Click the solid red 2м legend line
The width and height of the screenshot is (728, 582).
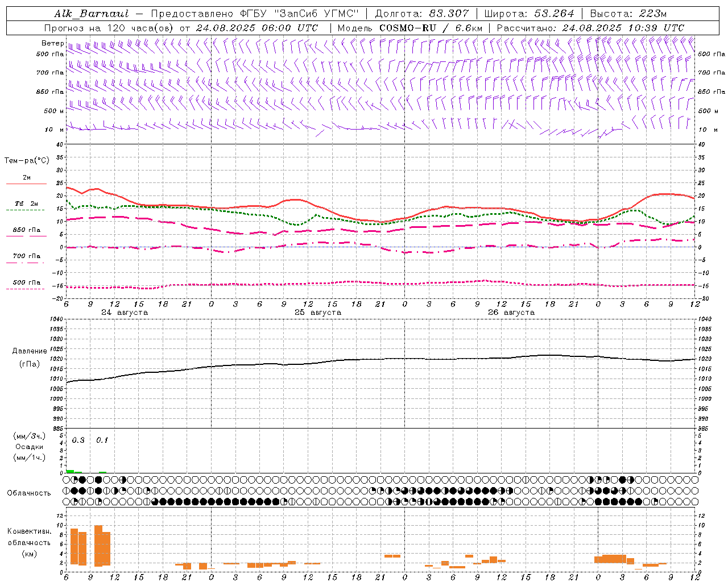pyautogui.click(x=26, y=184)
